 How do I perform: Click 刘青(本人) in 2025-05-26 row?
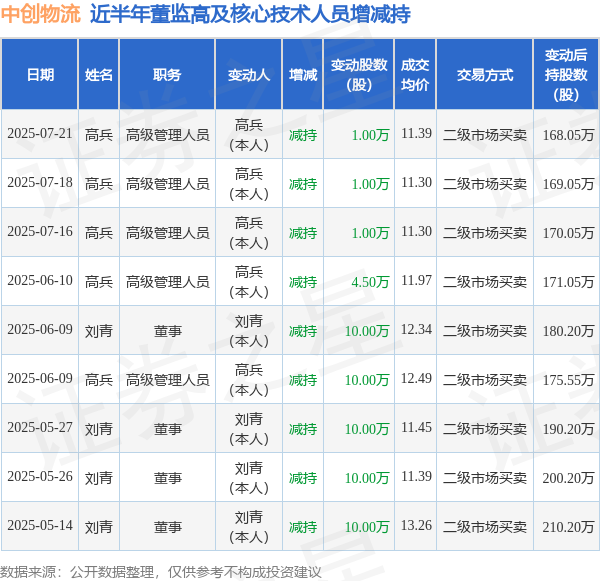click(249, 478)
